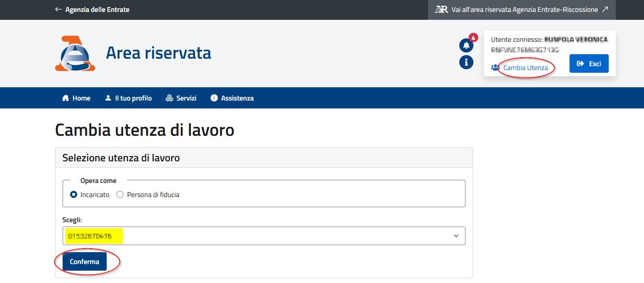The image size is (644, 283).
Task: Log out with the Esci button
Action: click(x=589, y=63)
